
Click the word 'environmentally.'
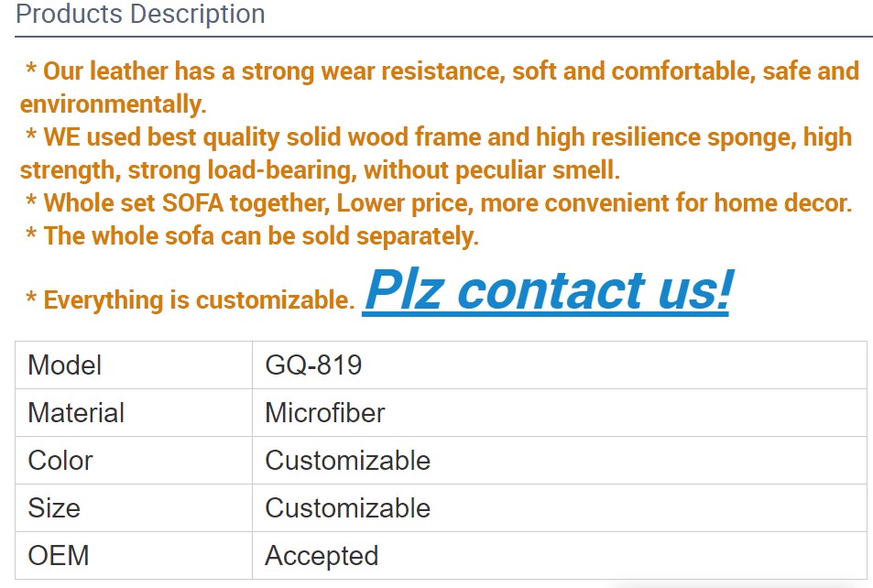113,104
